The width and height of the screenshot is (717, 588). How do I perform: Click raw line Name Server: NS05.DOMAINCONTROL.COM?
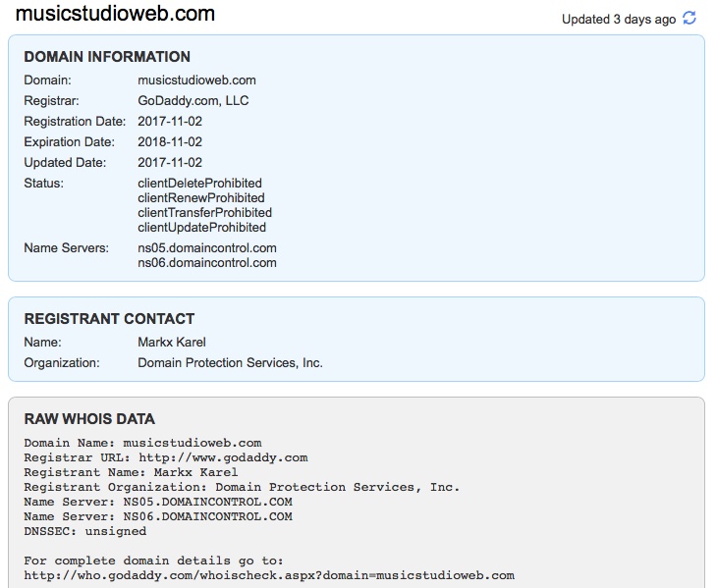click(x=158, y=502)
